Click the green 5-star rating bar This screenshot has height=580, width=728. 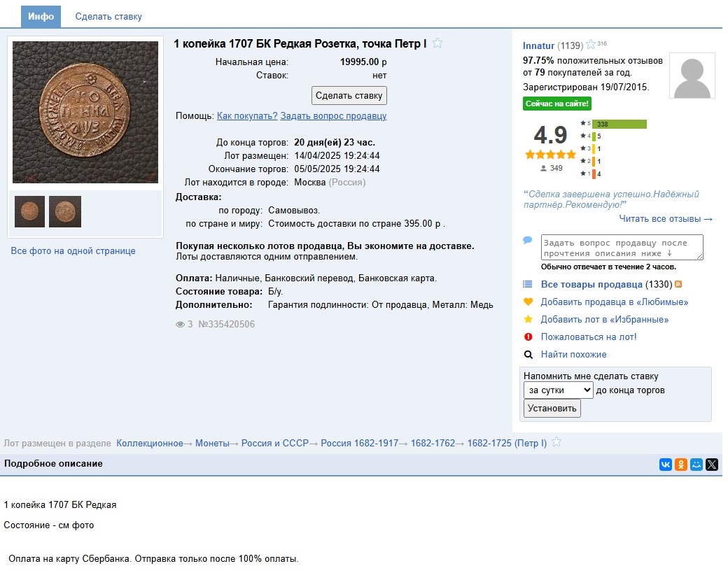tap(619, 125)
